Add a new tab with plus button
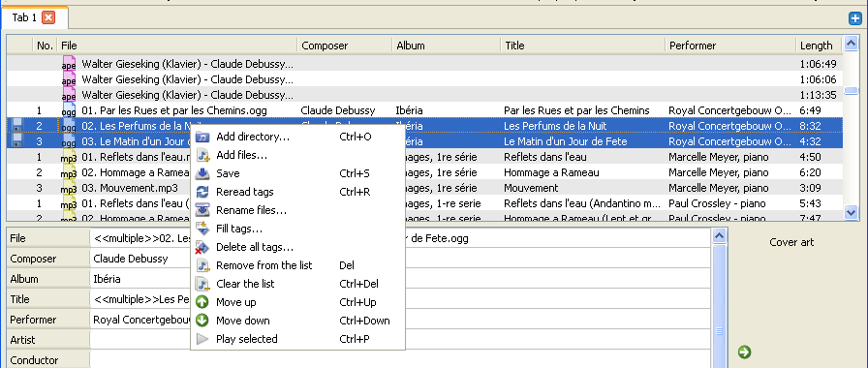This screenshot has width=868, height=368. (855, 18)
